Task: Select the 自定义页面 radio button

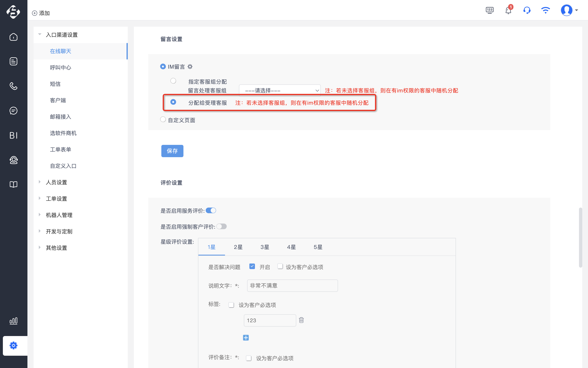Action: (163, 119)
